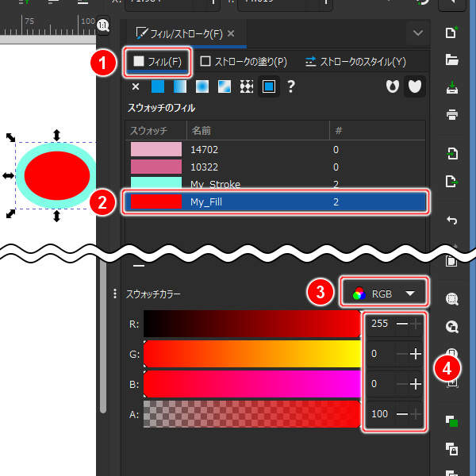476x476 pixels.
Task: Select swatch row 10322
Action: pos(274,167)
